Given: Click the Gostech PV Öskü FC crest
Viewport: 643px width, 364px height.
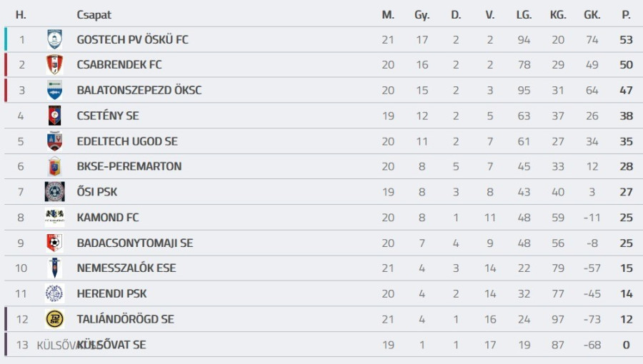Looking at the screenshot, I should coord(55,40).
